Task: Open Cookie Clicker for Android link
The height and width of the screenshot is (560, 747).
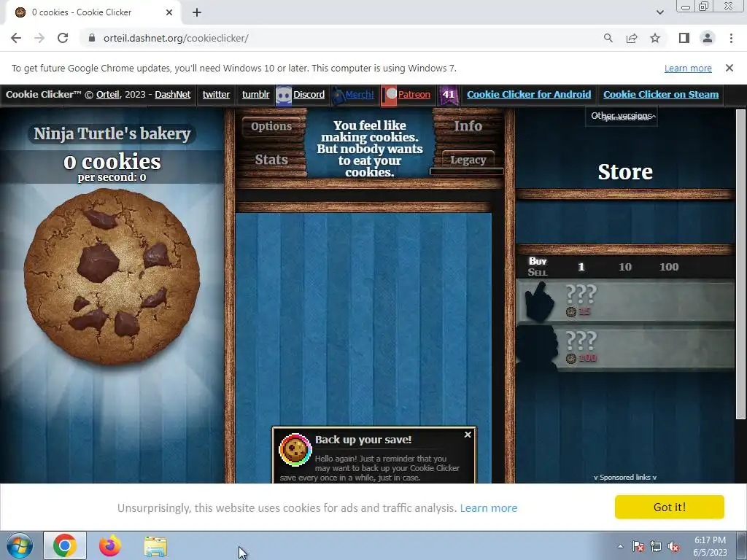Action: (x=529, y=94)
